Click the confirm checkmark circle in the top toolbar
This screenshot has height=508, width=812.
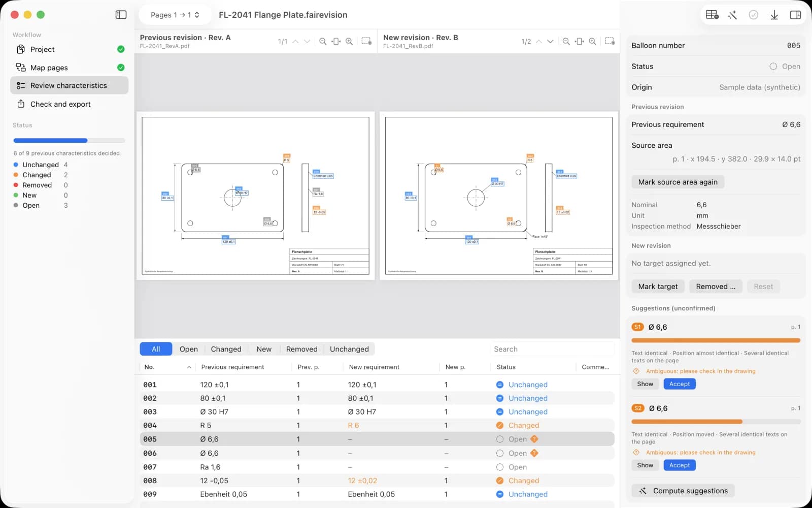[x=754, y=15]
